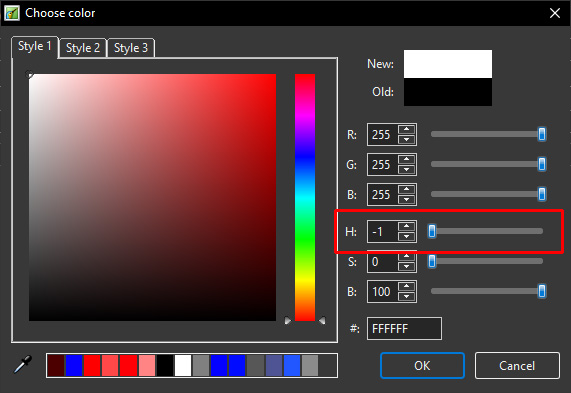
Task: Click the brightness slider handle
Action: (542, 291)
